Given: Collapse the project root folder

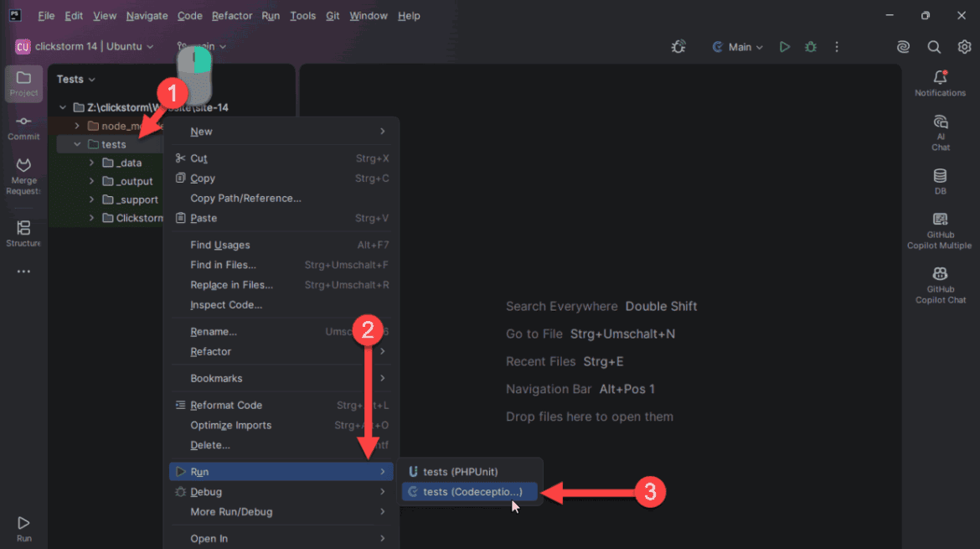Looking at the screenshot, I should click(63, 107).
